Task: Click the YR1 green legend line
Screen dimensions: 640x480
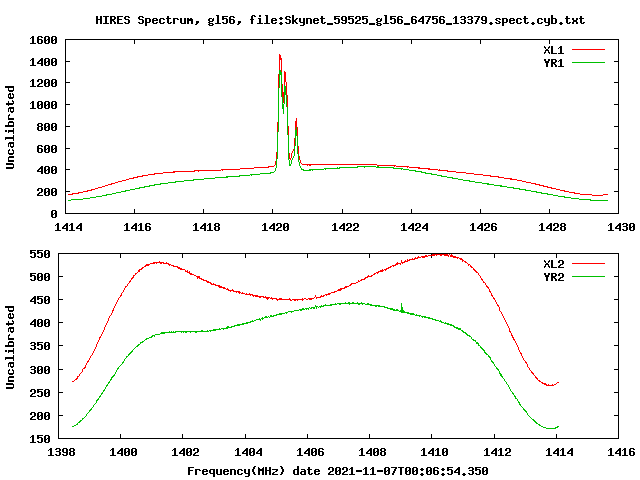Action: [588, 63]
